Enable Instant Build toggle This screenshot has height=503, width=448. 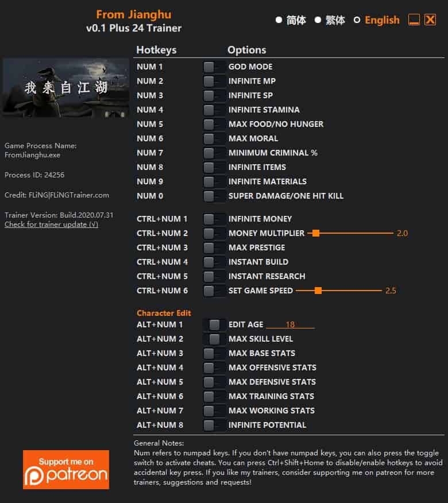click(214, 262)
